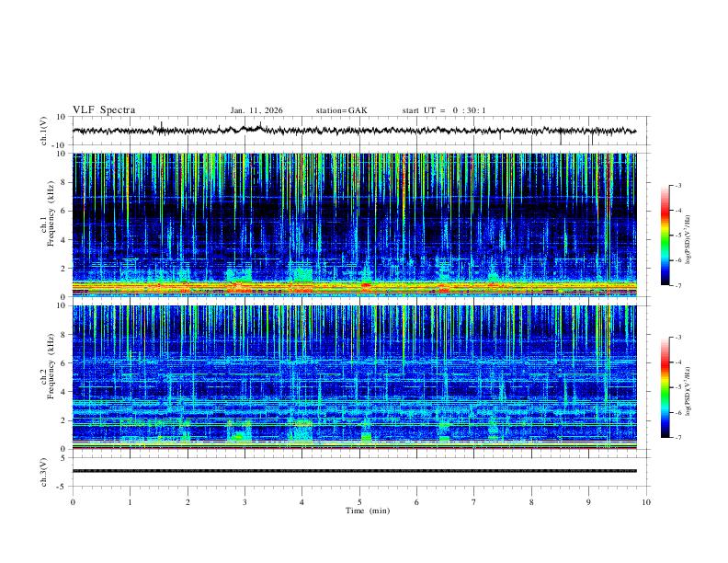The image size is (728, 563).
Task: Click the "VLF Spectra" title text
Action: pyautogui.click(x=104, y=110)
